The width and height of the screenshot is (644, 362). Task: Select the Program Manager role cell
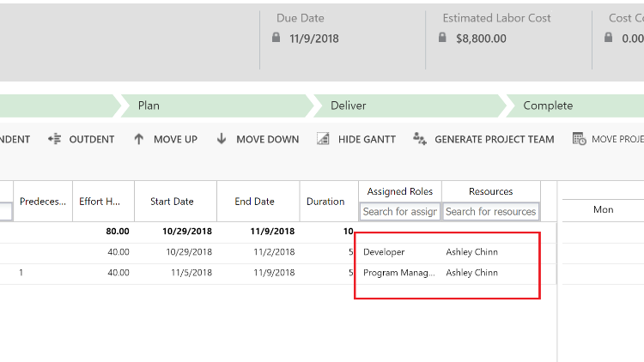click(x=399, y=273)
